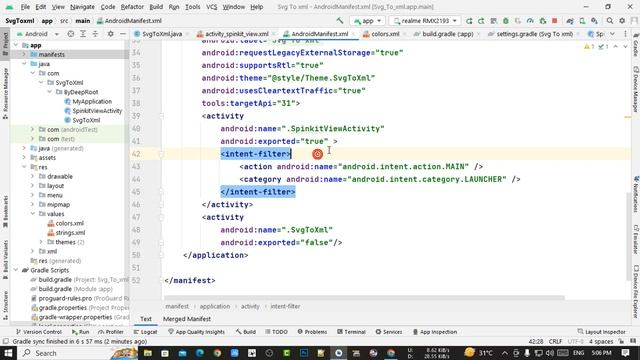Collapse the values folder
Screen dimensions: 640x360
pos(33,214)
